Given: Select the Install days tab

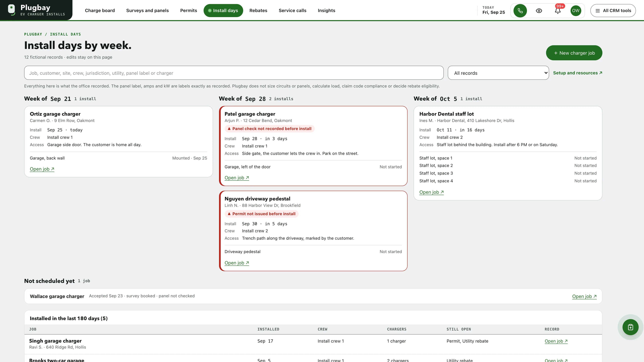Looking at the screenshot, I should [x=223, y=11].
